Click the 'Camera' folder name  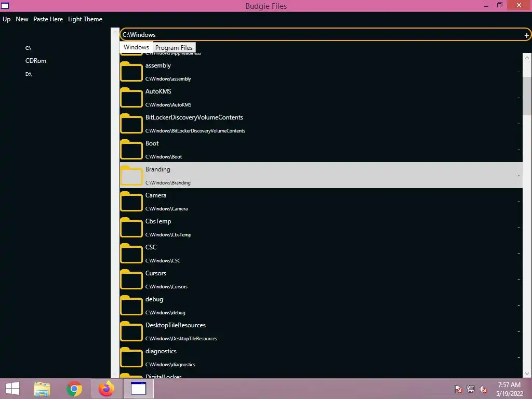[156, 195]
